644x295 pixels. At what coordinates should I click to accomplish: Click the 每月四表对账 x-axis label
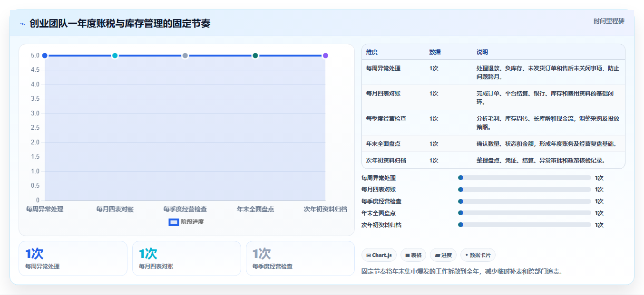tap(115, 209)
